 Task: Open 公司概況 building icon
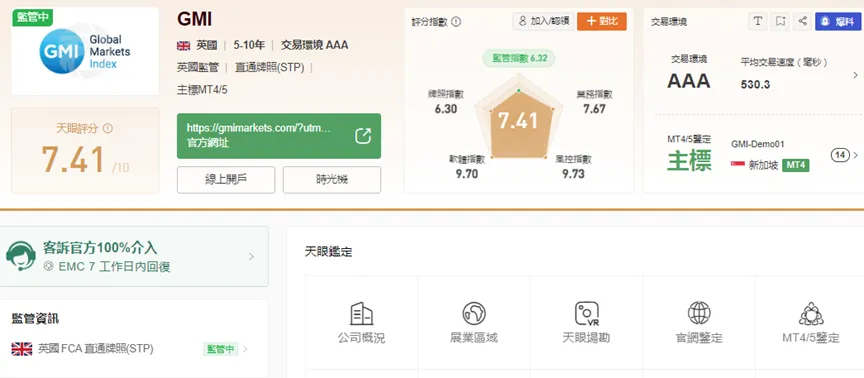click(361, 314)
